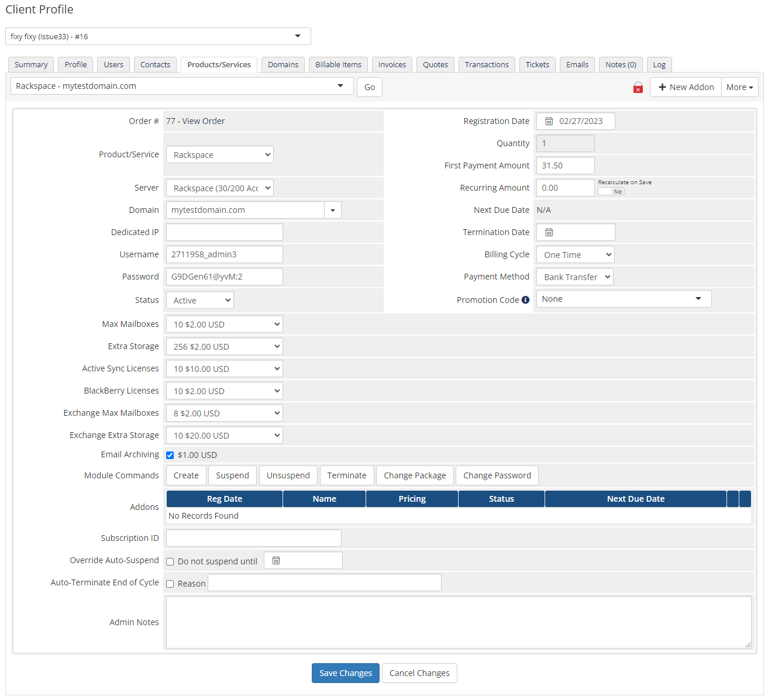
Task: Open the Product/Service dropdown
Action: (220, 154)
